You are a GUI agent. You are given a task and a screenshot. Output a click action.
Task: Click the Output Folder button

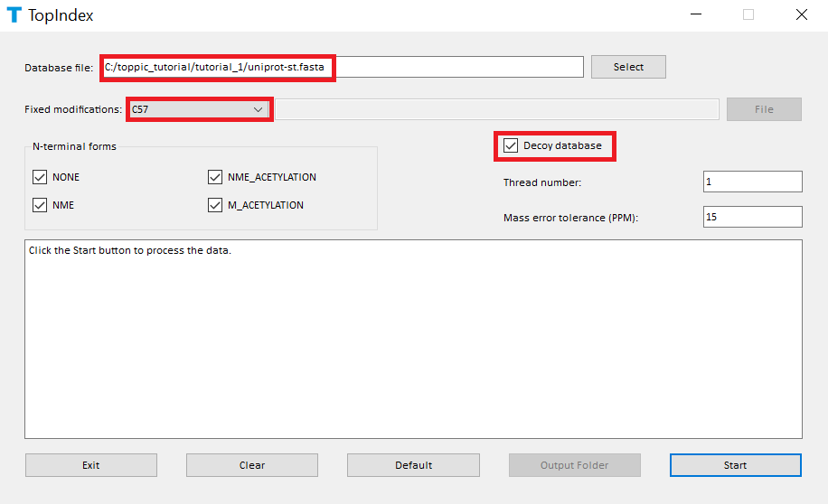click(574, 465)
